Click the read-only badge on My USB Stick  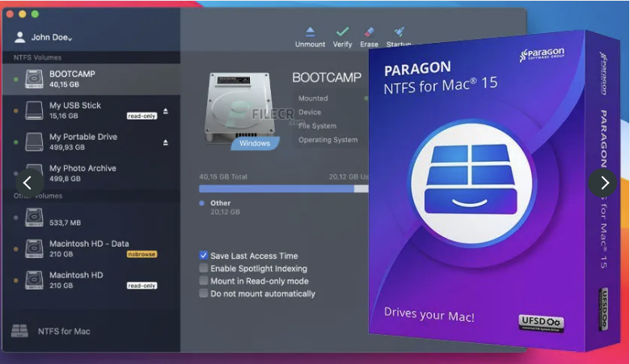(x=142, y=116)
